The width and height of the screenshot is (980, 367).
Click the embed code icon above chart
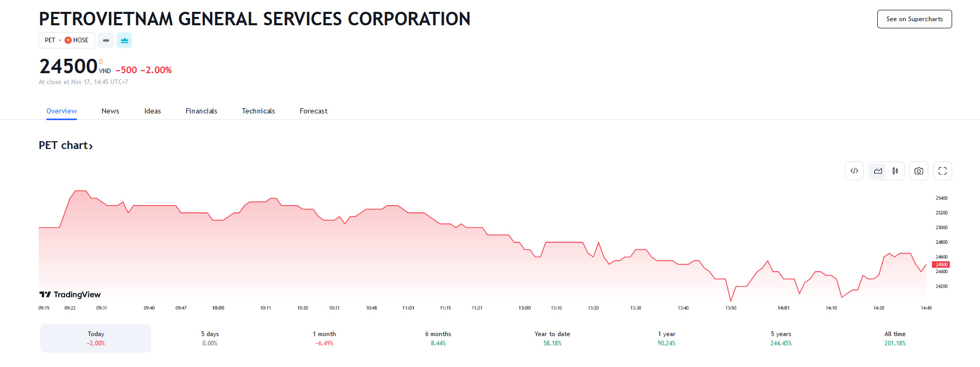[854, 171]
